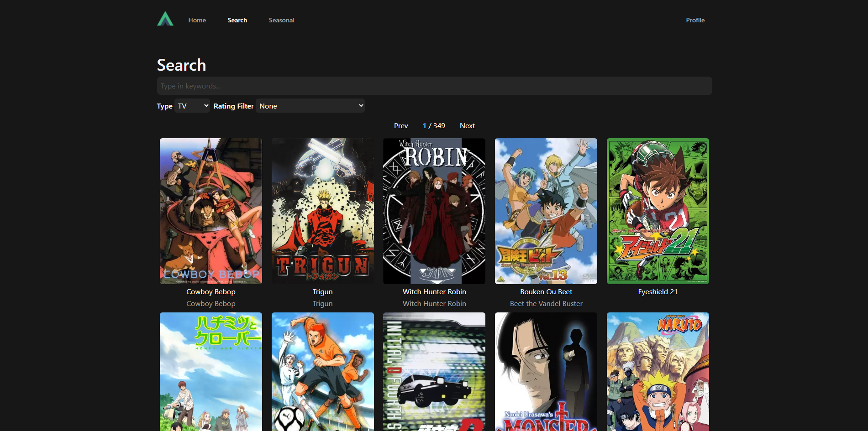Click the green triangle site logo
Viewport: 868px width, 431px height.
[165, 19]
